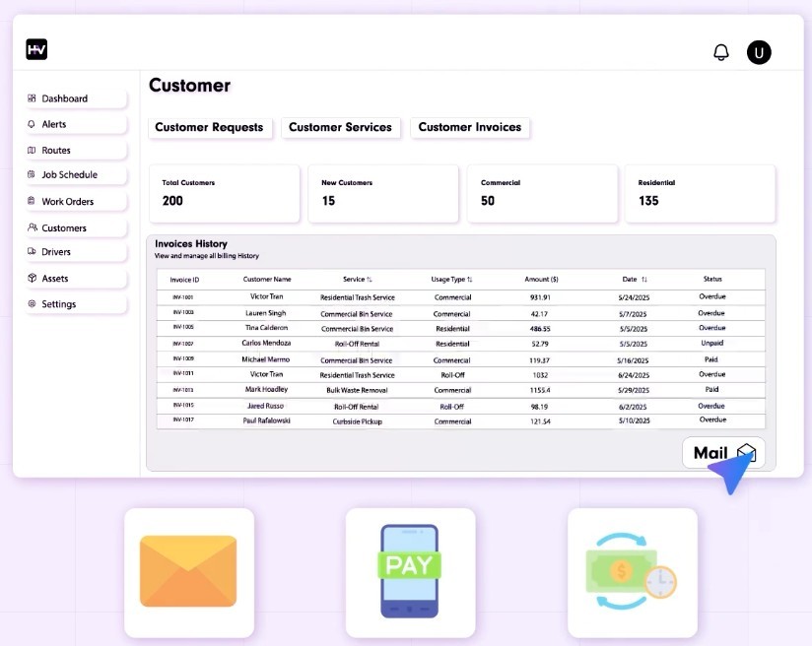Viewport: 812px width, 646px height.
Task: Go to Routes in sidebar
Action: (56, 151)
